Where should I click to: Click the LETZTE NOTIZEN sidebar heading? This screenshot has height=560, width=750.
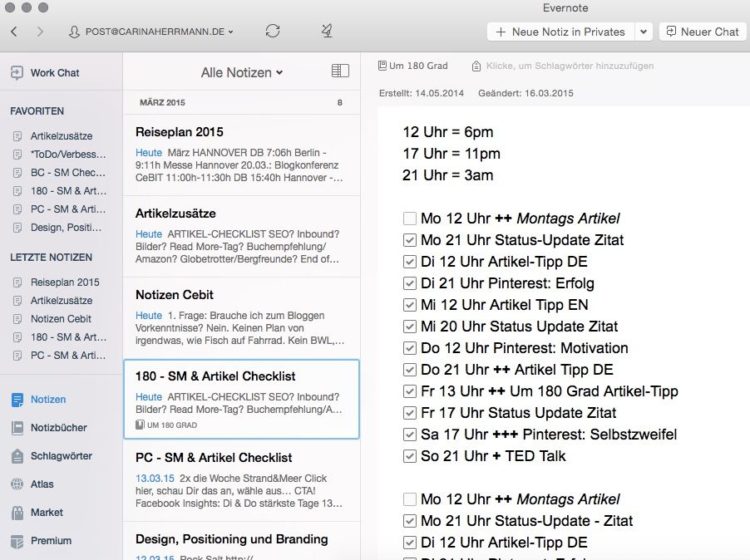point(51,257)
